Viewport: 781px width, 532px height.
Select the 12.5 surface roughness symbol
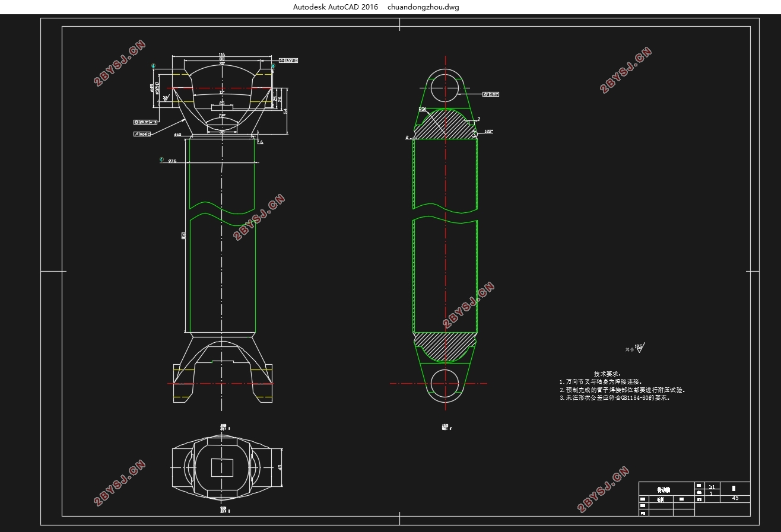click(x=639, y=348)
